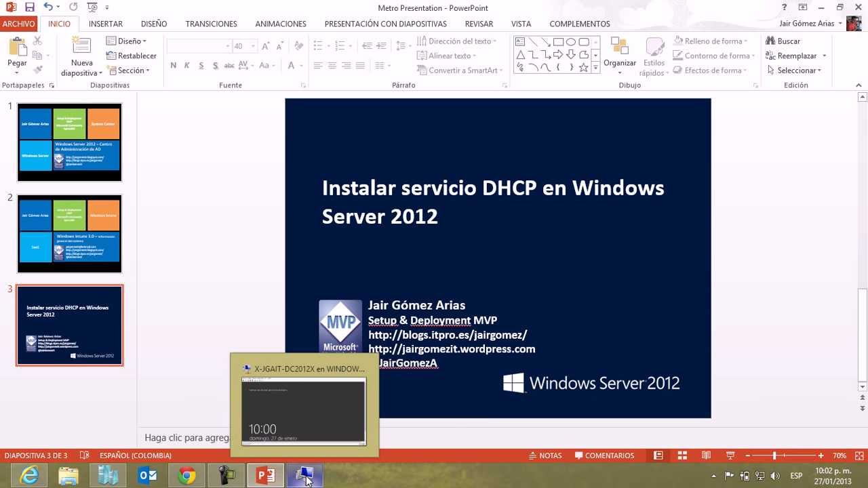Screen dimensions: 868x488
Task: Open the Relleno de forma dropdown
Action: pyautogui.click(x=711, y=41)
